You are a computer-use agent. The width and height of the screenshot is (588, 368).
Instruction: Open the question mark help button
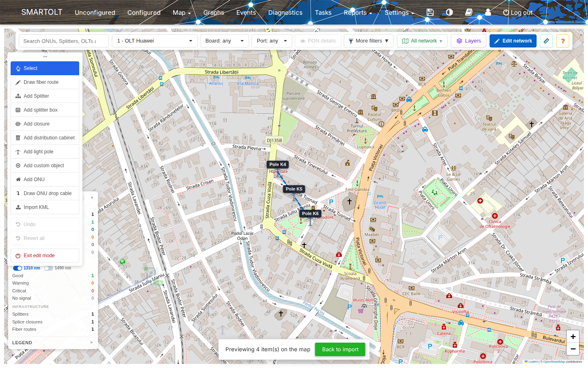coord(563,41)
